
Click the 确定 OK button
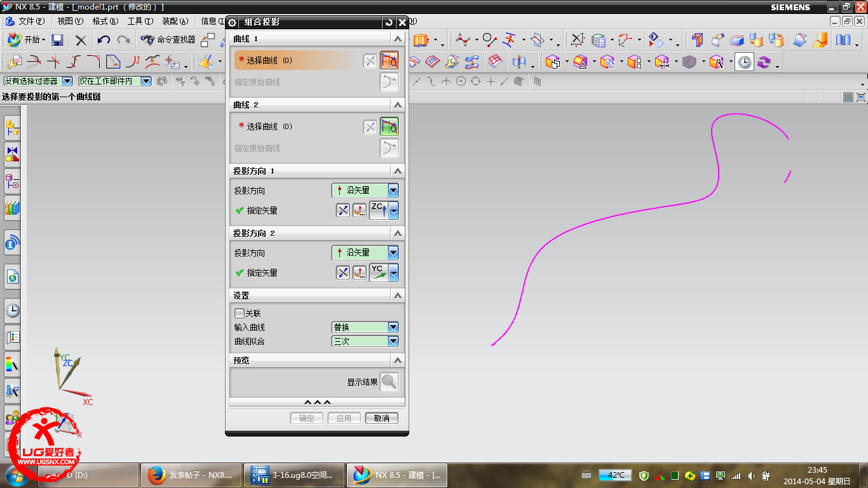[307, 418]
